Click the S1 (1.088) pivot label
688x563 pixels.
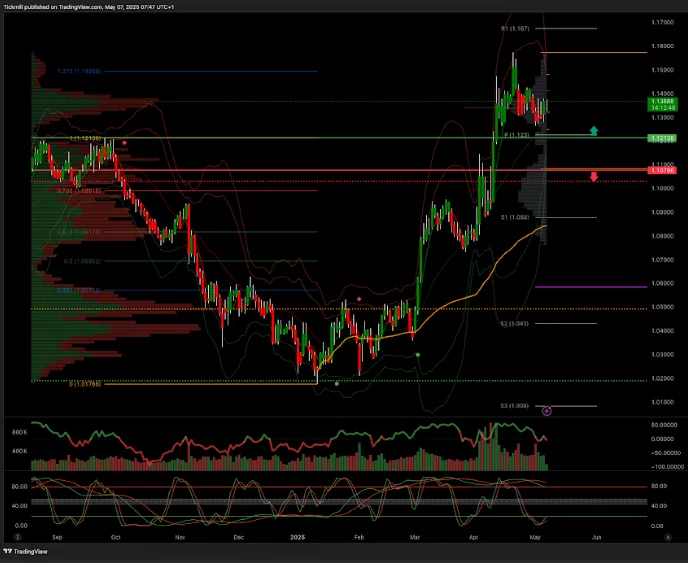tap(514, 216)
